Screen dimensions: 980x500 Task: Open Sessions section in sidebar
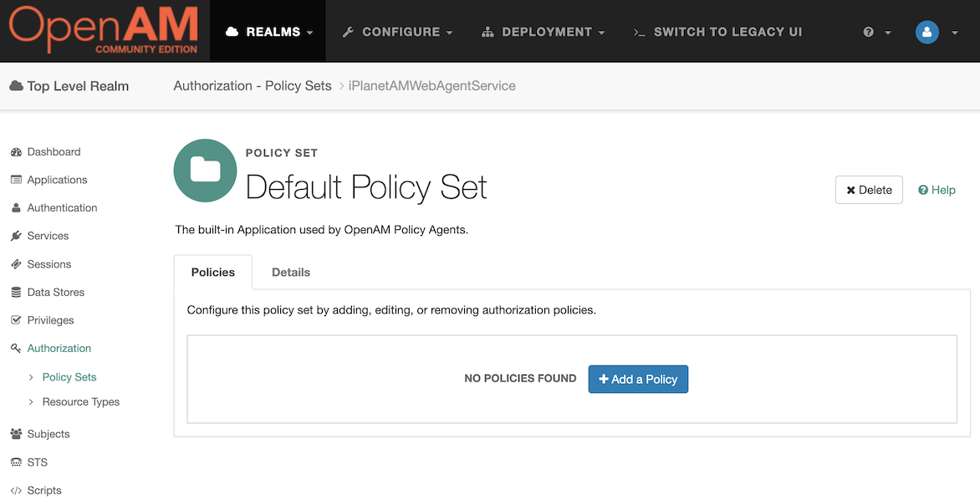tap(49, 264)
